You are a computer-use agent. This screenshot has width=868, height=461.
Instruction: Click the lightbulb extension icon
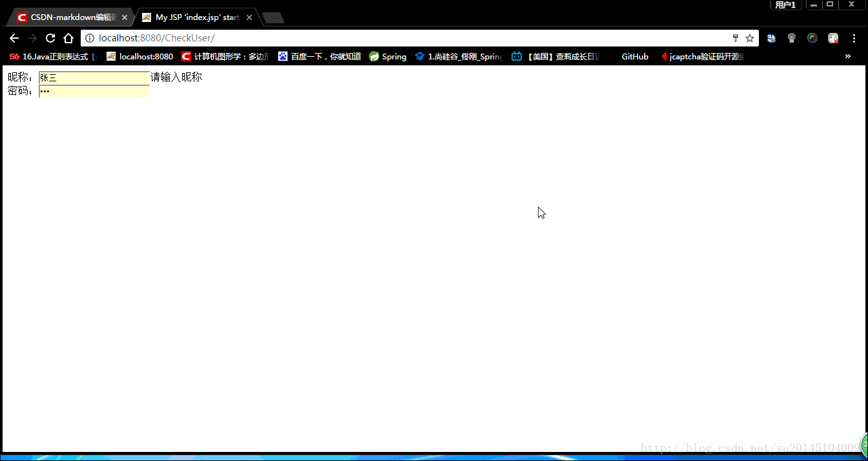[792, 38]
